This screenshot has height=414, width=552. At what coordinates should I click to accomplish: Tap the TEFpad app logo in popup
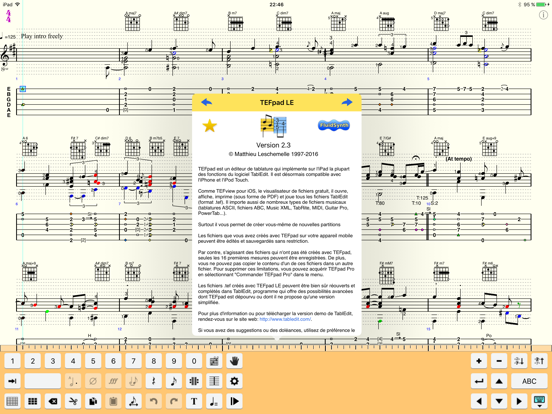274,126
